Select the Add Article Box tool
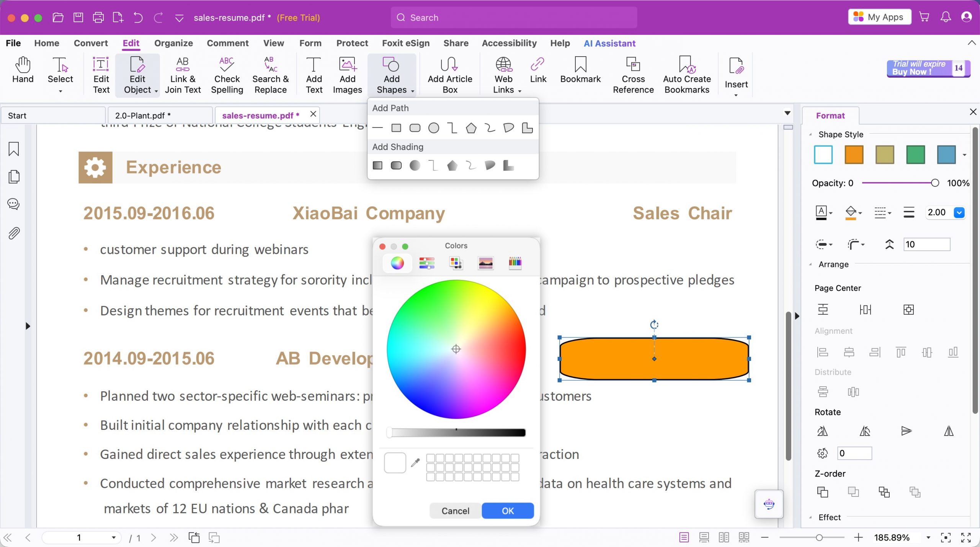This screenshot has width=980, height=547. pyautogui.click(x=450, y=75)
